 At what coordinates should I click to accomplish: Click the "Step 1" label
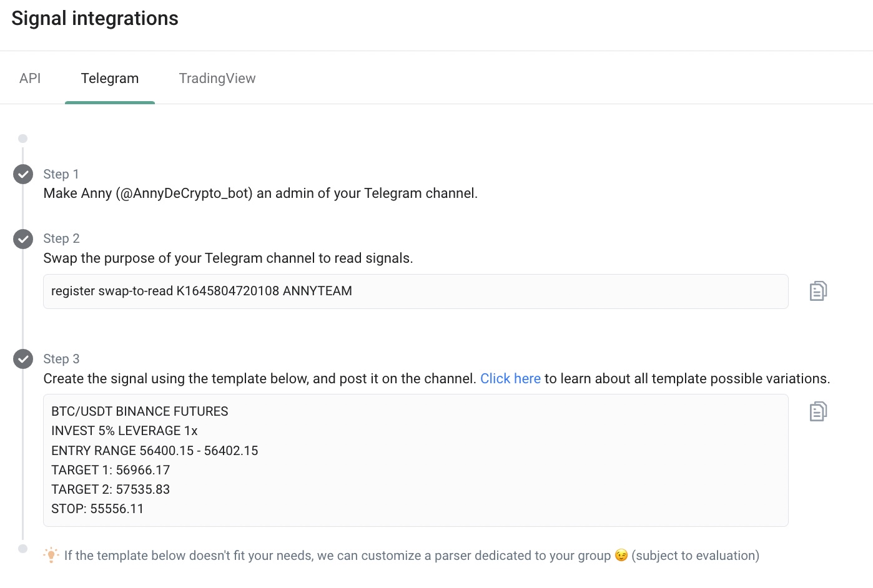61,174
